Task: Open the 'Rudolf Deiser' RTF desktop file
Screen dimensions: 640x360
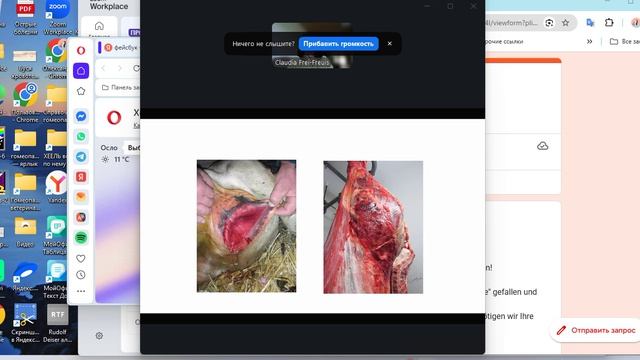Action: [x=57, y=323]
